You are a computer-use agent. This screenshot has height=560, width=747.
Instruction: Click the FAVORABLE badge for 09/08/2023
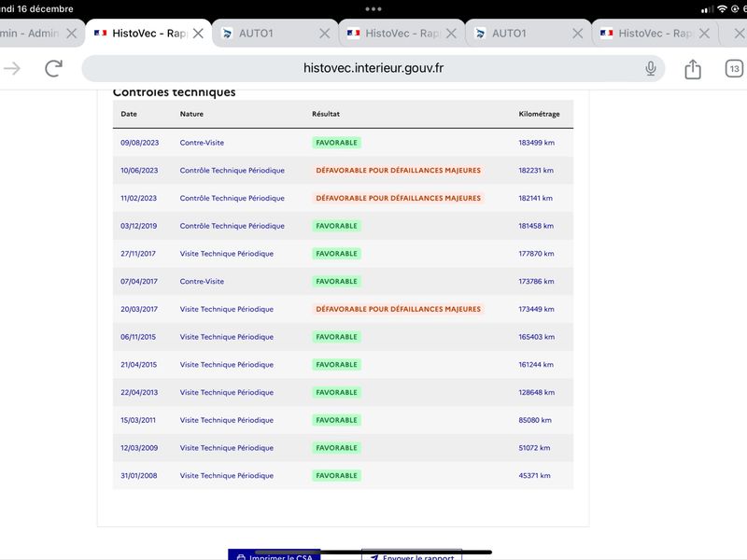pyautogui.click(x=336, y=143)
